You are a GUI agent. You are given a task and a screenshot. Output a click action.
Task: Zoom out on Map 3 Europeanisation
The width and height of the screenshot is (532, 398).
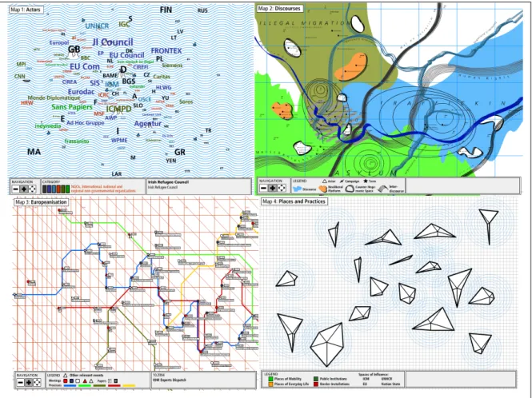(x=20, y=382)
